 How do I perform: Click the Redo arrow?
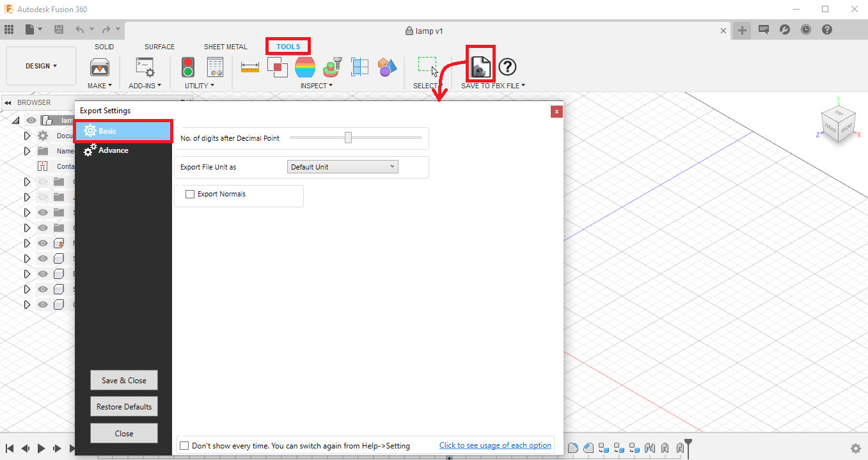(x=106, y=29)
